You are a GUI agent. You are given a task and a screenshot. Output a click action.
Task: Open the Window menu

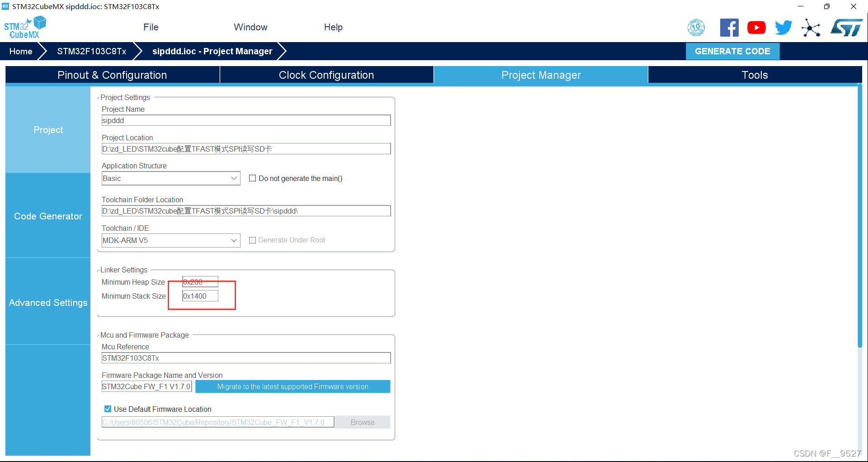point(250,27)
